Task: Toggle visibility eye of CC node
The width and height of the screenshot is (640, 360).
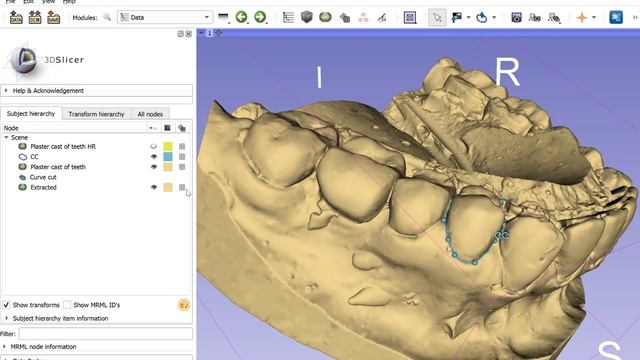Action: click(x=153, y=157)
